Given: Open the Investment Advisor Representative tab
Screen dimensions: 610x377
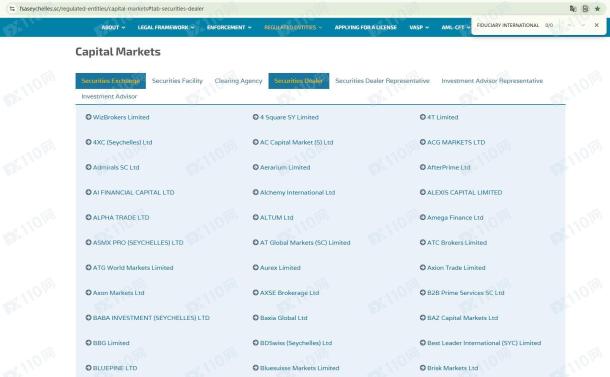Looking at the screenshot, I should [492, 81].
